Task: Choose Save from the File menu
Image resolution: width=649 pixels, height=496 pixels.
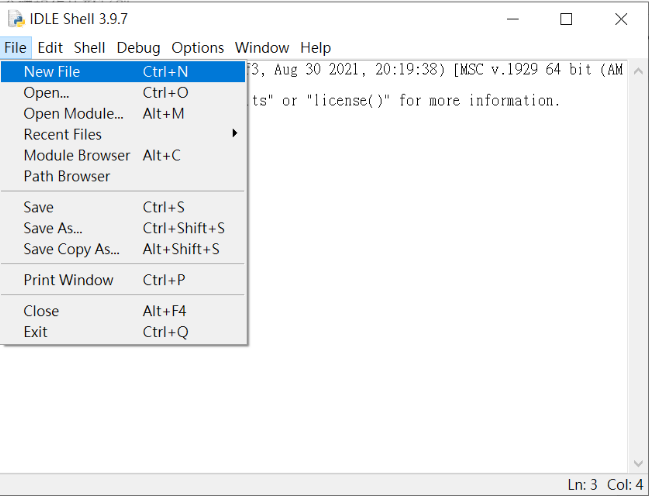Action: click(123, 207)
